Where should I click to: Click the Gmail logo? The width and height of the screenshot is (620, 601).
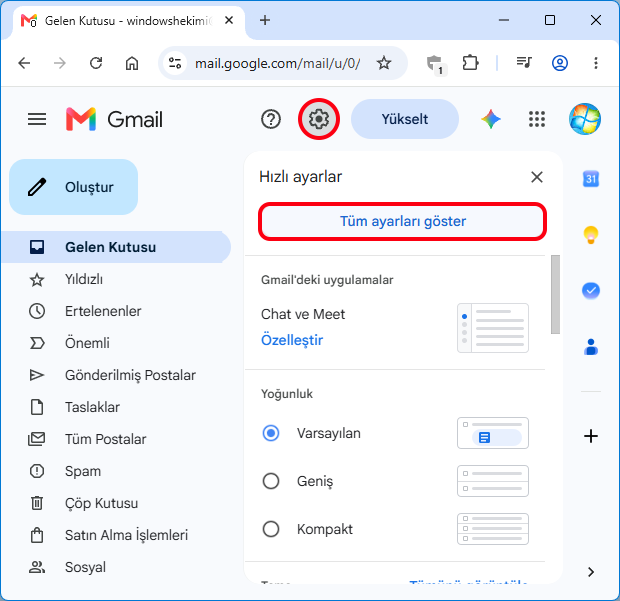tap(114, 119)
